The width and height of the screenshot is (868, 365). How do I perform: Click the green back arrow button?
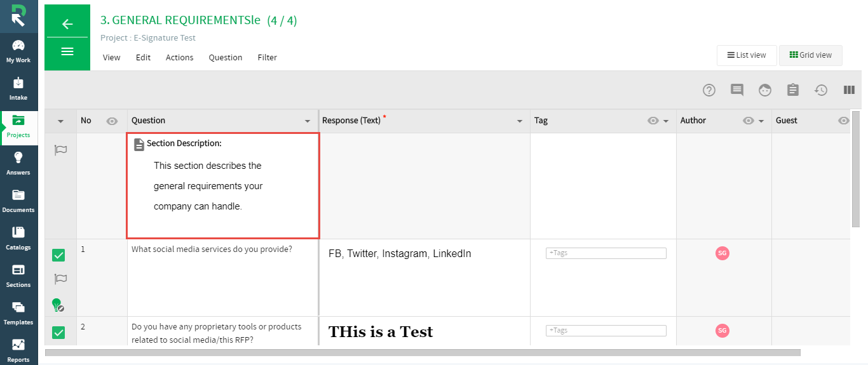point(67,24)
